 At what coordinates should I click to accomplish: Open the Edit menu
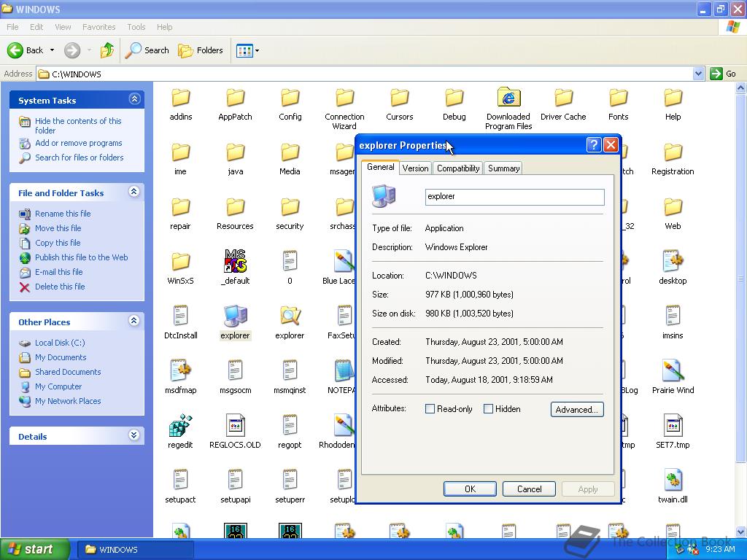point(36,27)
